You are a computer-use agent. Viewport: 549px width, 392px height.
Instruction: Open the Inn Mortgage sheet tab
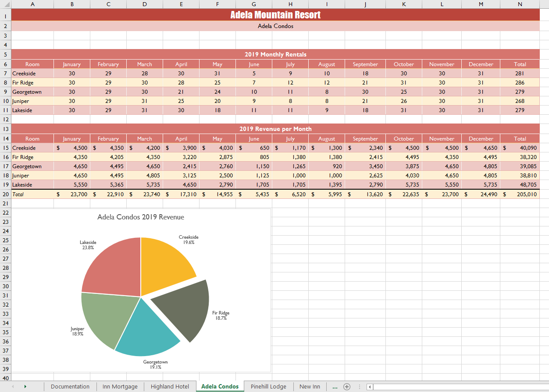120,386
